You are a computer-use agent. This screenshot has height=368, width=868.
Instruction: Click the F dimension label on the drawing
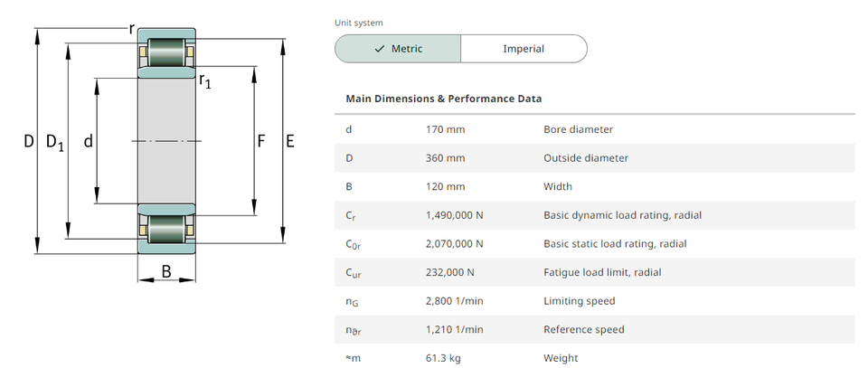(x=261, y=141)
